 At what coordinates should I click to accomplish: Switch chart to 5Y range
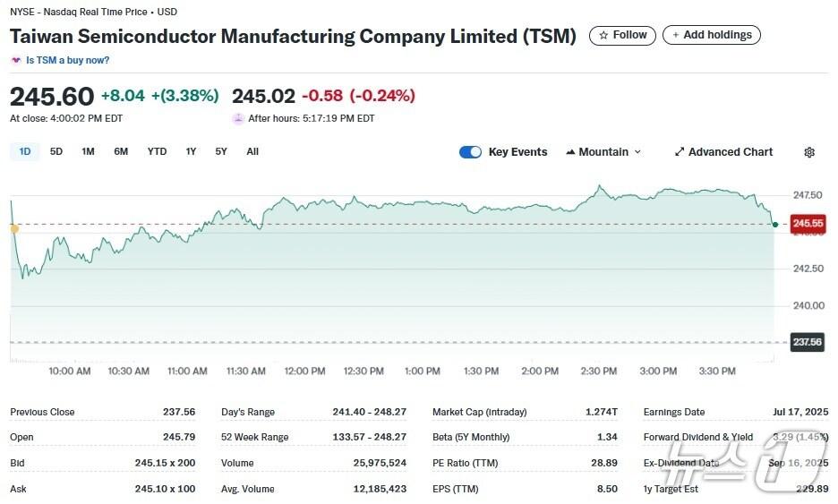coord(221,151)
